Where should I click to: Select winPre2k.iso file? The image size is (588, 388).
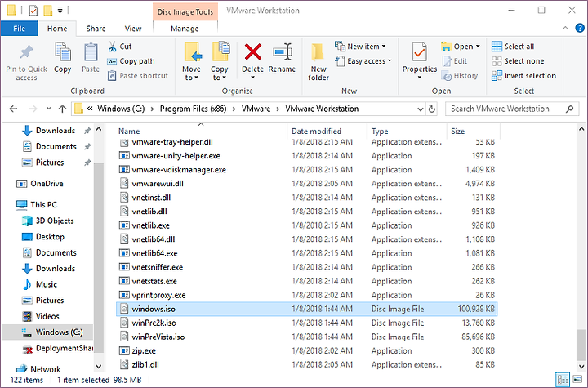pos(307,323)
